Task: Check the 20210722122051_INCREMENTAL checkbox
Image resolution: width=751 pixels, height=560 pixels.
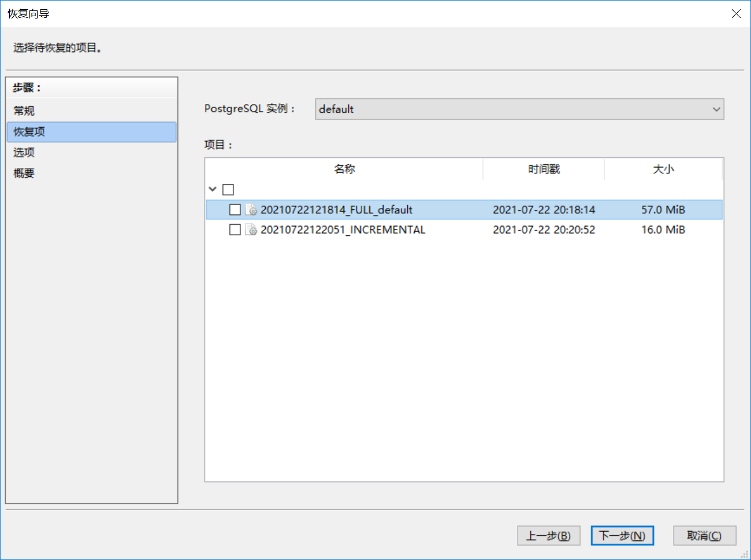Action: pos(235,230)
